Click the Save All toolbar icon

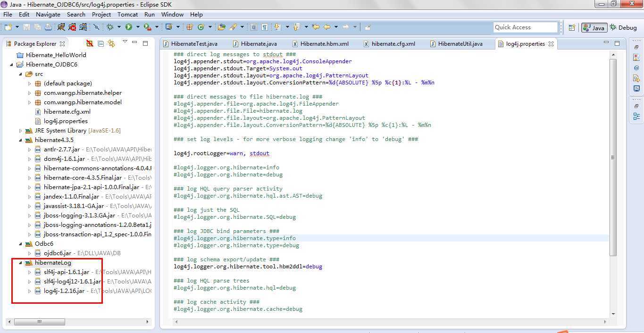[x=37, y=27]
